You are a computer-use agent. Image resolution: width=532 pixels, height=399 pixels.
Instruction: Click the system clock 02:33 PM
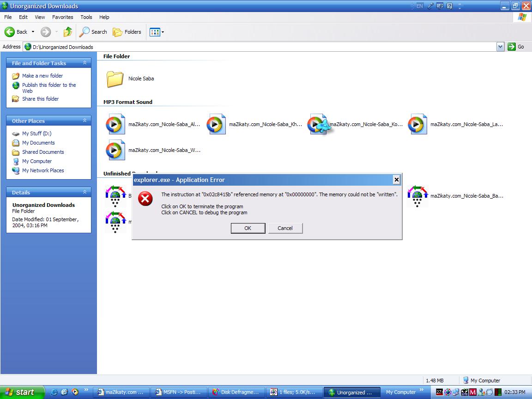click(515, 392)
